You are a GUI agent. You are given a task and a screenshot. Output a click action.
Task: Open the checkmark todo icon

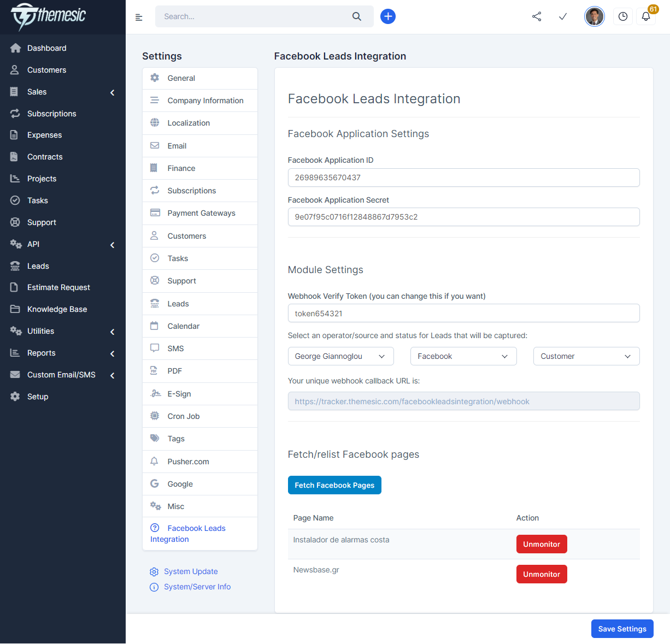563,16
